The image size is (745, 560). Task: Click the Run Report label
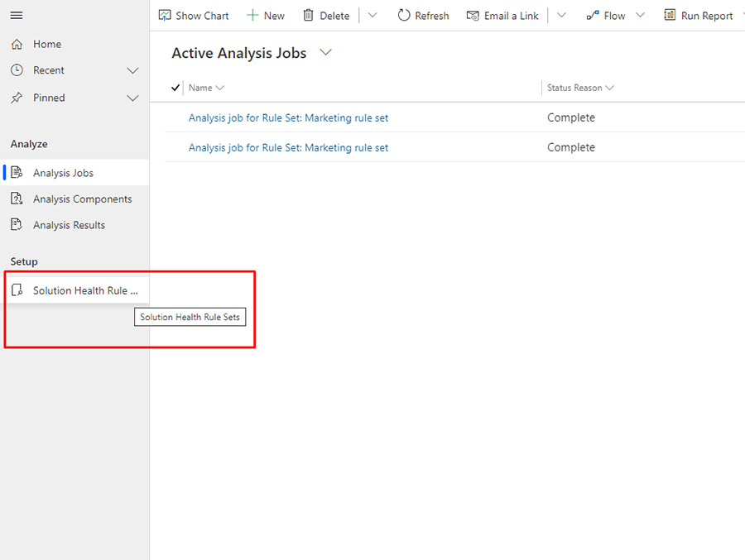707,16
